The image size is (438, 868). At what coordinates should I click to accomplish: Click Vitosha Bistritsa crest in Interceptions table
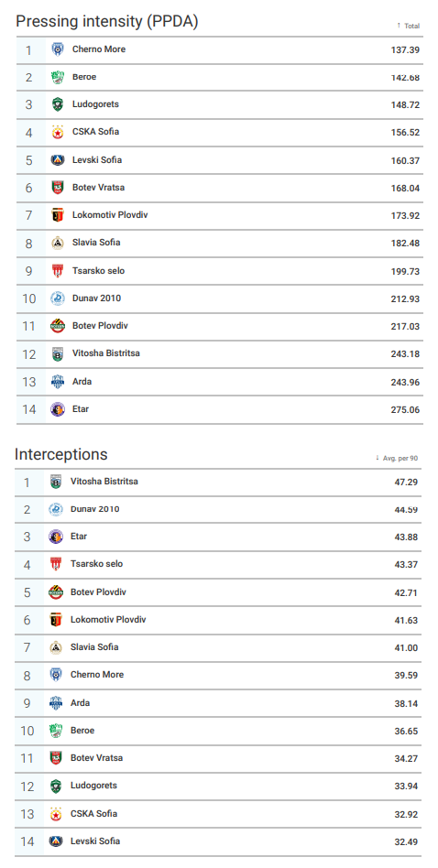point(56,482)
